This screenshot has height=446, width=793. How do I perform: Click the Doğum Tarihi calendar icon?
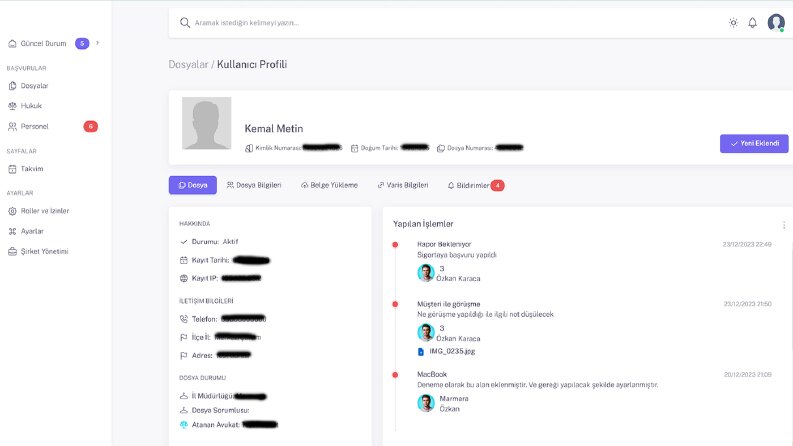[355, 148]
